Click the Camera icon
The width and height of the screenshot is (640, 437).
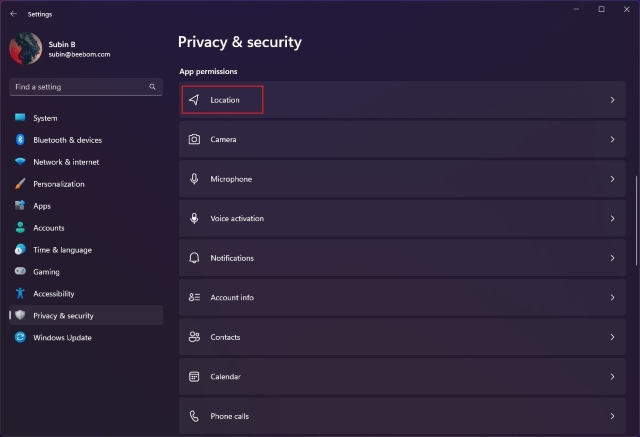[x=194, y=139]
